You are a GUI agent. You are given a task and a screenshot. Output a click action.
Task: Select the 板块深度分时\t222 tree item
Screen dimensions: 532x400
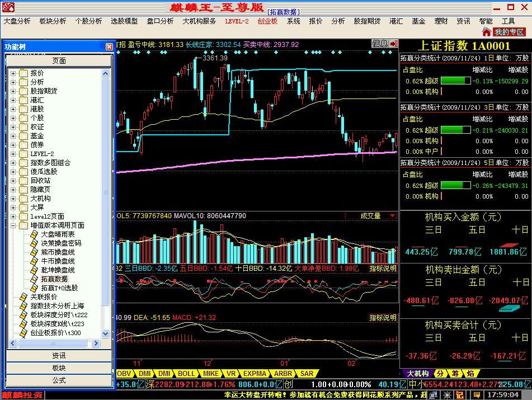tap(59, 315)
